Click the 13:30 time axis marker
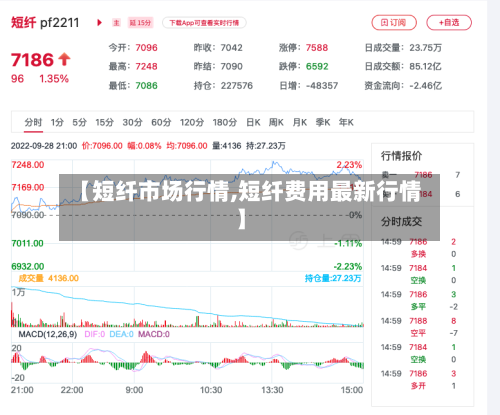 [x=272, y=390]
